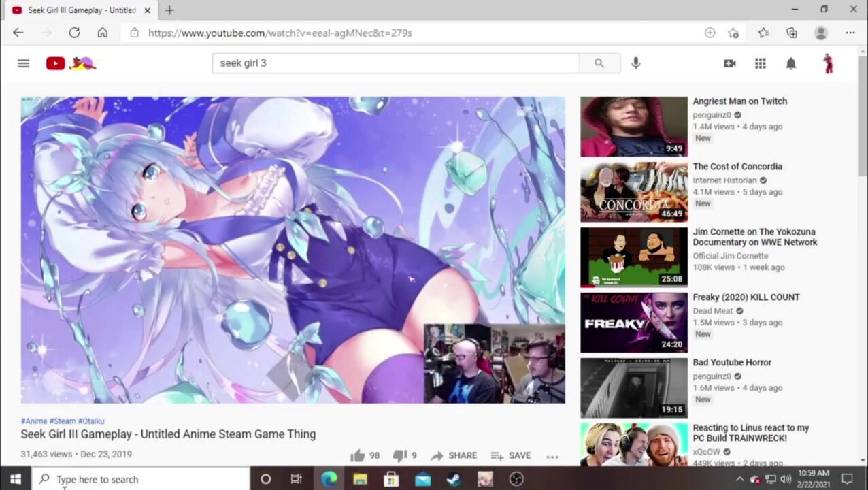Click the SHARE button
Image resolution: width=868 pixels, height=490 pixels.
tap(454, 455)
